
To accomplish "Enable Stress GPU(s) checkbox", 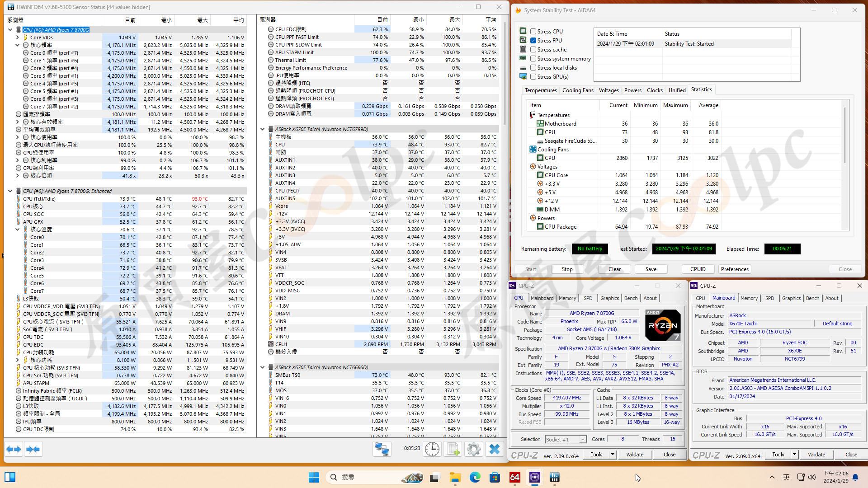I will [533, 76].
